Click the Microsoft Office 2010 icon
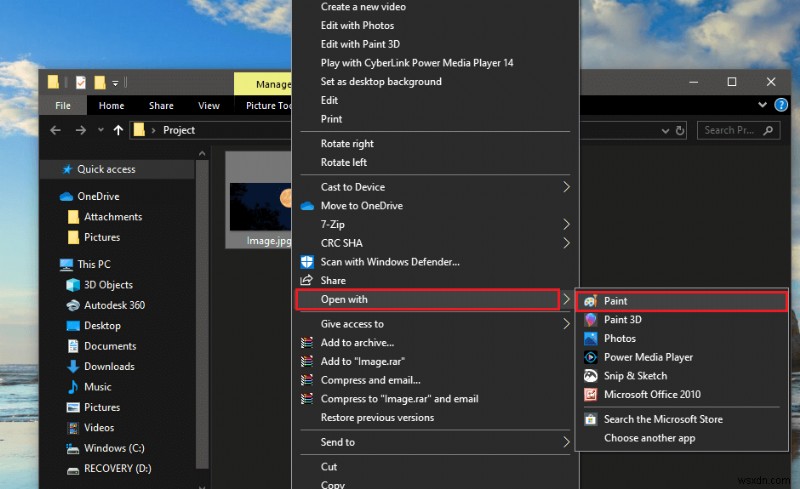 (590, 395)
